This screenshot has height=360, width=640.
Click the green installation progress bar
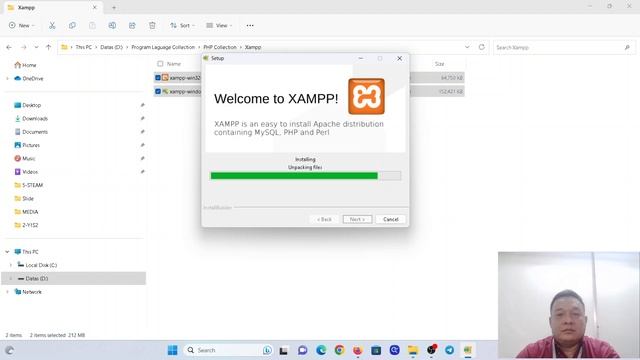tap(305, 176)
